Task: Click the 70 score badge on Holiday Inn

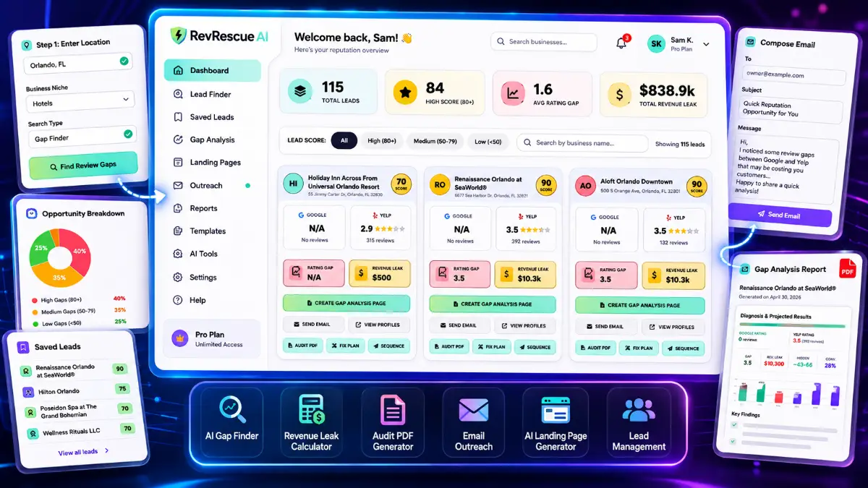Action: pyautogui.click(x=401, y=185)
